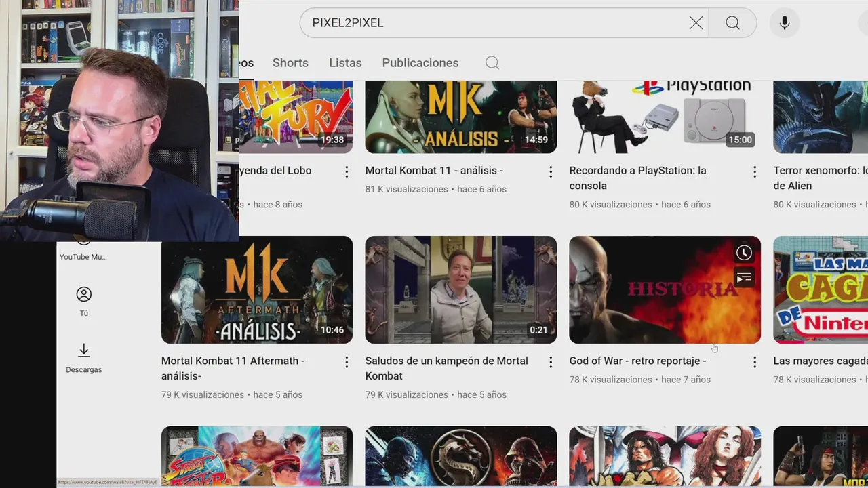Open the Street Fighter thumbnail in bottom row
Image resolution: width=868 pixels, height=488 pixels.
coord(257,456)
